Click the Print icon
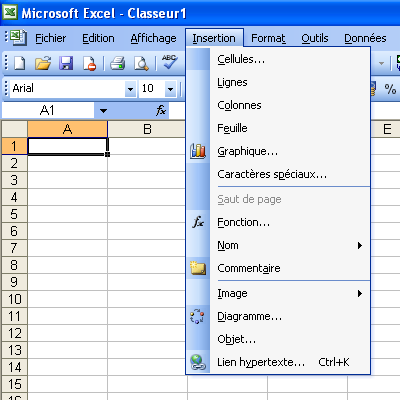The height and width of the screenshot is (400, 400). pyautogui.click(x=117, y=63)
